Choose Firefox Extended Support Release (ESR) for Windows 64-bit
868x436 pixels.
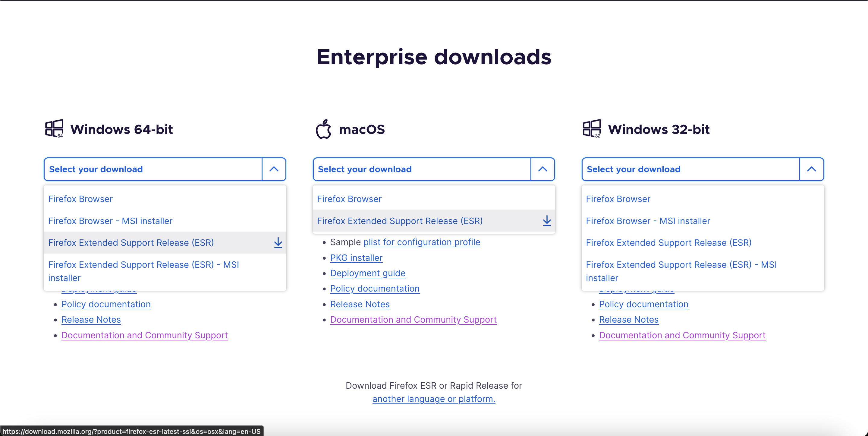pyautogui.click(x=165, y=242)
